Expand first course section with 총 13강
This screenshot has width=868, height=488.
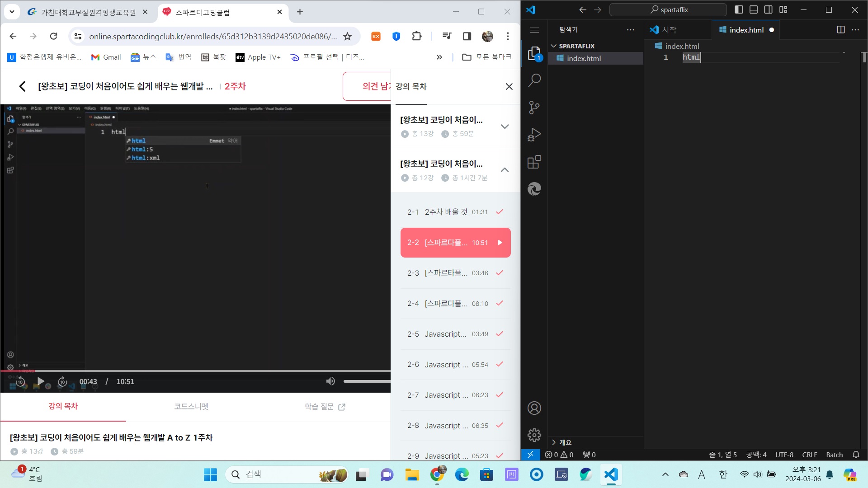pos(455,127)
